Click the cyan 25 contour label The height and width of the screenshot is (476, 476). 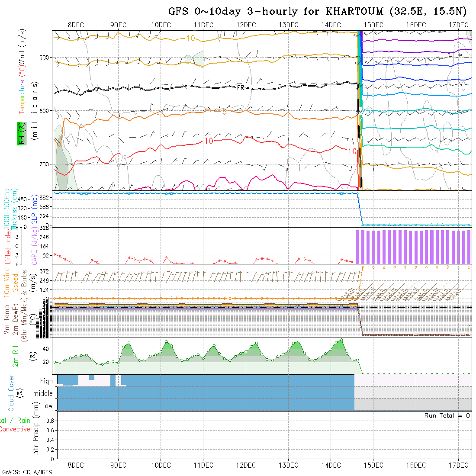click(366, 112)
